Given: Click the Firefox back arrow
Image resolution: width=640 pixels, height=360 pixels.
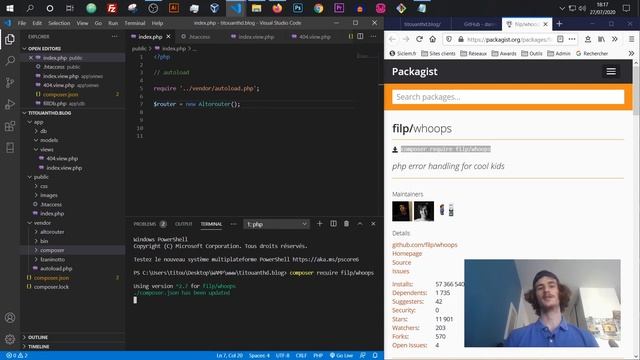Looking at the screenshot, I should [x=392, y=39].
